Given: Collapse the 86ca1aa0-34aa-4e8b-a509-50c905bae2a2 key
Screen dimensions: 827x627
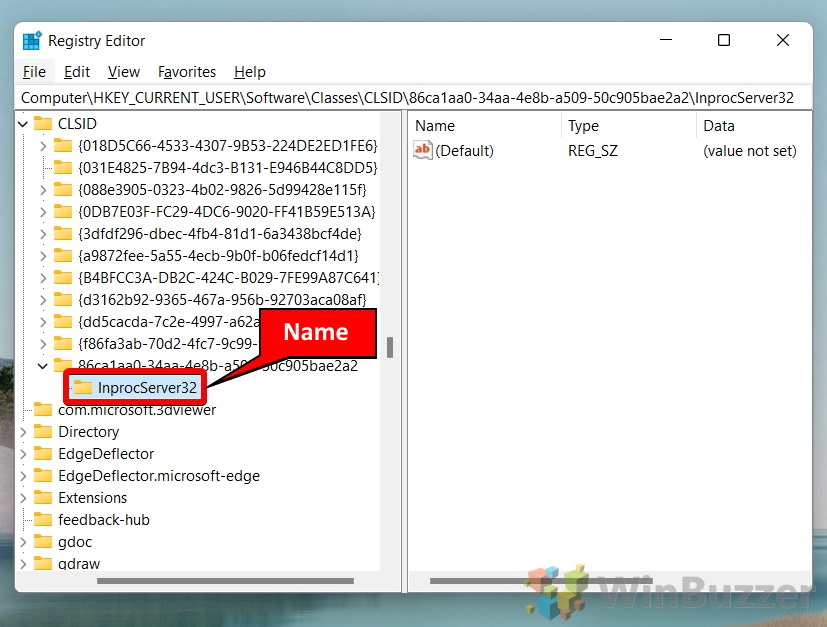Looking at the screenshot, I should pos(43,365).
